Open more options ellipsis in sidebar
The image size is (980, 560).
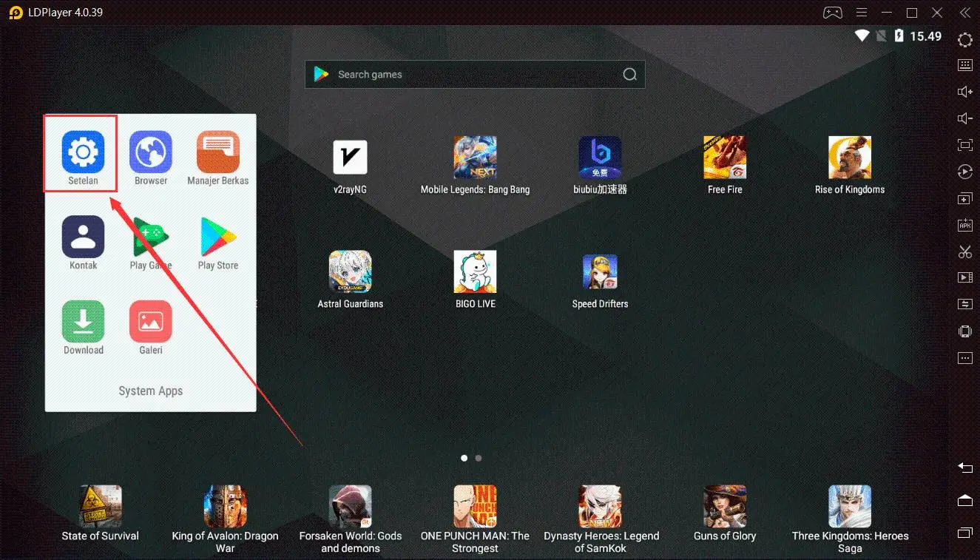(965, 358)
